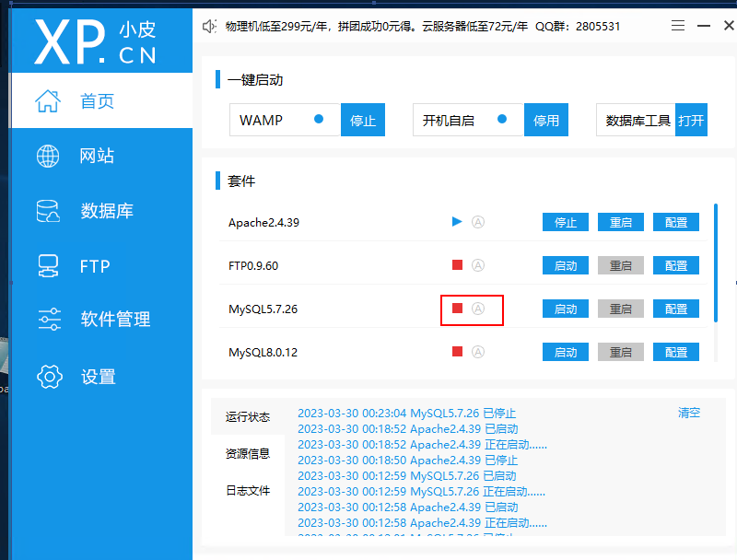Stop the WAMP stack with 停止
This screenshot has height=560, width=737.
tap(363, 120)
